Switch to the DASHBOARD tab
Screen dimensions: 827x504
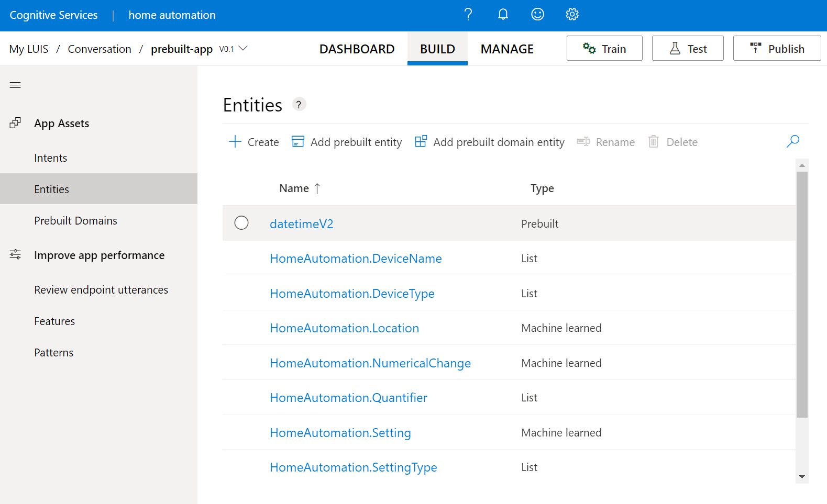(x=357, y=49)
